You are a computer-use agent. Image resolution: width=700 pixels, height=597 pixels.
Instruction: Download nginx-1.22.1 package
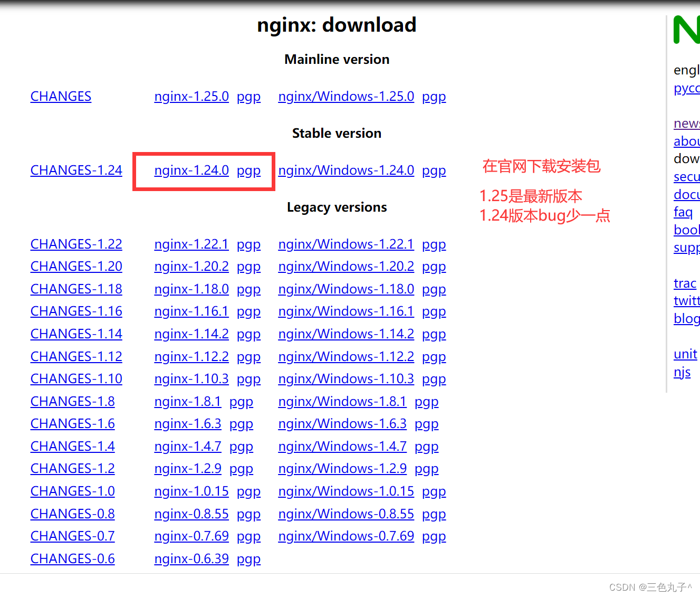191,244
